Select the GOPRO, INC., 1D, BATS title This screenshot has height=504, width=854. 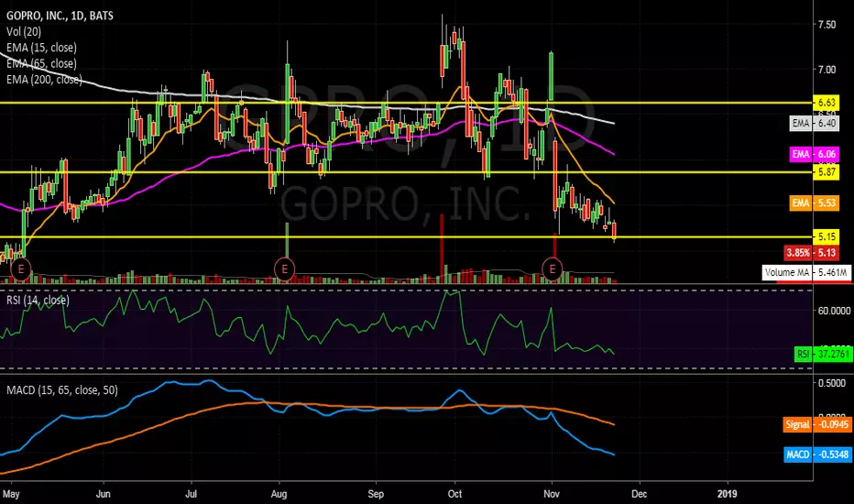coord(60,16)
